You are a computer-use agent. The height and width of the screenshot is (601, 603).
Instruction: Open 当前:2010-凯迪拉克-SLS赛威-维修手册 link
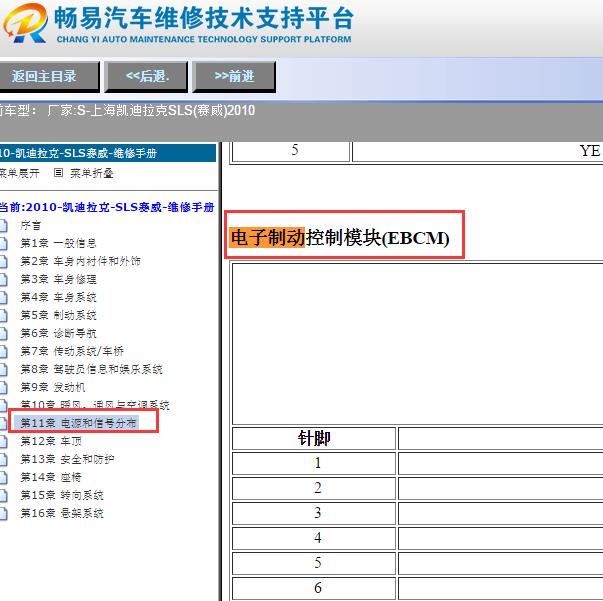(x=107, y=207)
